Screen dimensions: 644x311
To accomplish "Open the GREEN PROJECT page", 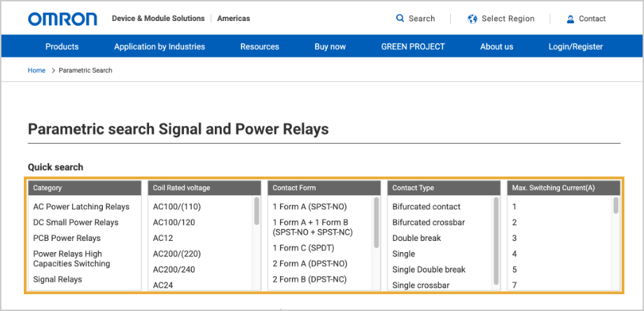I will (x=412, y=47).
